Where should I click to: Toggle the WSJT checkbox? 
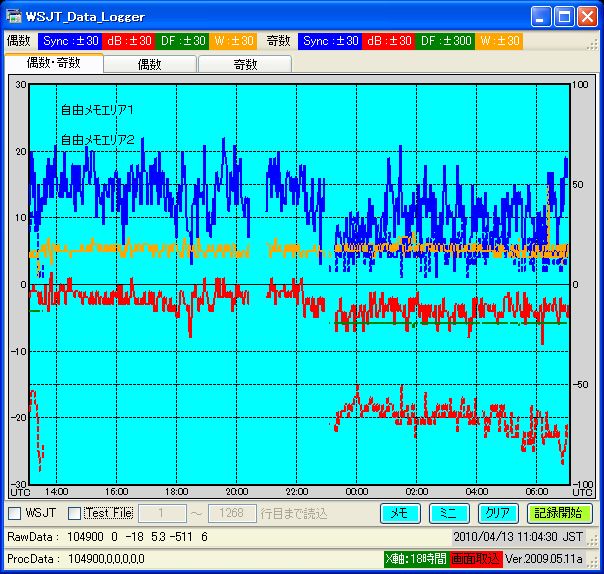15,513
